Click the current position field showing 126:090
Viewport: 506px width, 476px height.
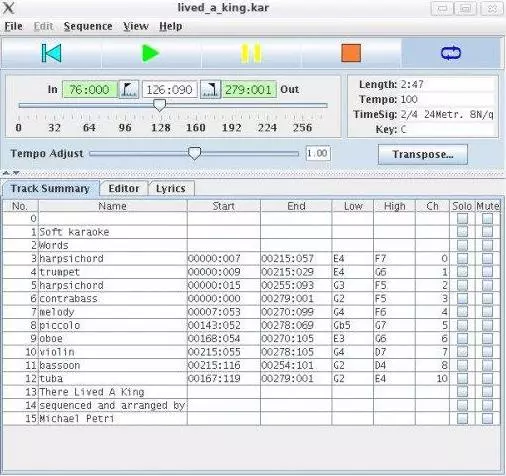pyautogui.click(x=170, y=90)
